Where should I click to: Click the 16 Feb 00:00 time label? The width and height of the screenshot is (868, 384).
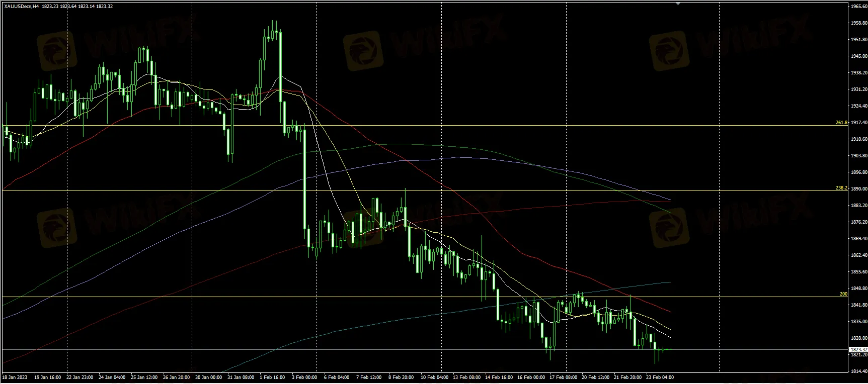click(531, 377)
